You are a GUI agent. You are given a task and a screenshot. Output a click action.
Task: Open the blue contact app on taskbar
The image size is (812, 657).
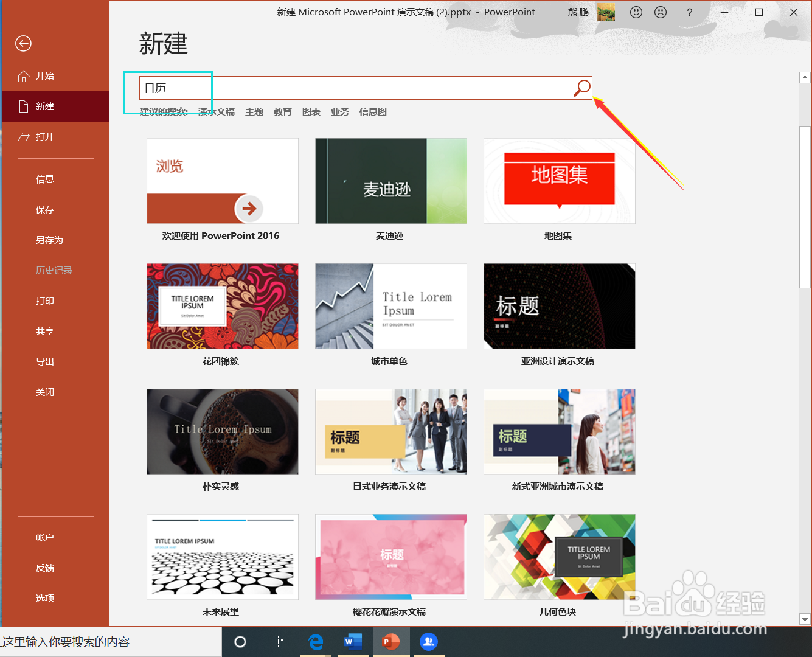click(429, 642)
